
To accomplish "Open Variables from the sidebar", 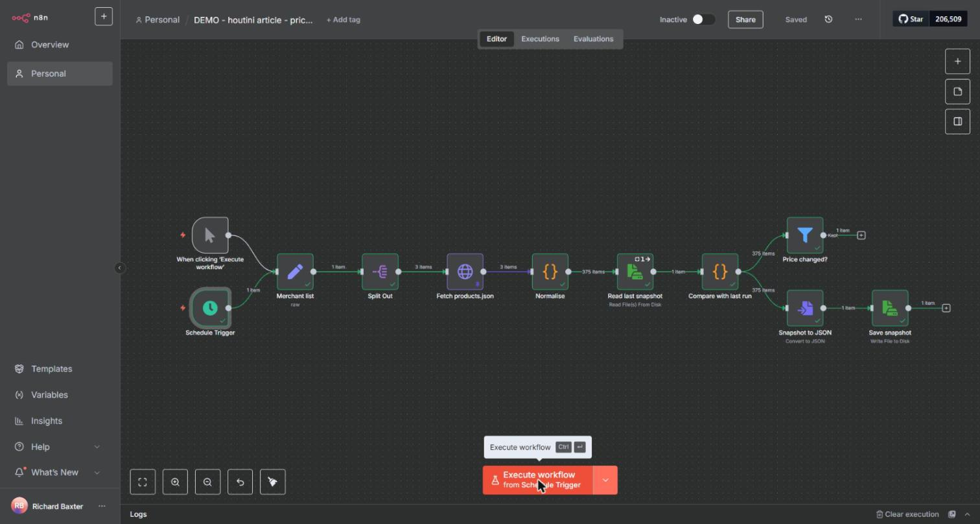I will pyautogui.click(x=60, y=395).
